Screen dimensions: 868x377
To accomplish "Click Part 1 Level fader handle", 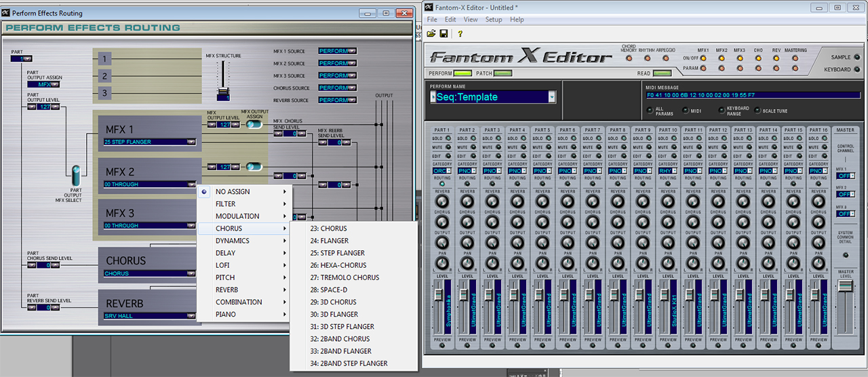I will (437, 294).
